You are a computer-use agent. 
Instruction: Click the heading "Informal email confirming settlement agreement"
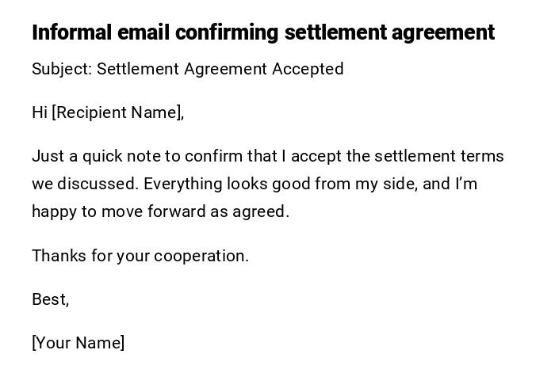(x=262, y=32)
